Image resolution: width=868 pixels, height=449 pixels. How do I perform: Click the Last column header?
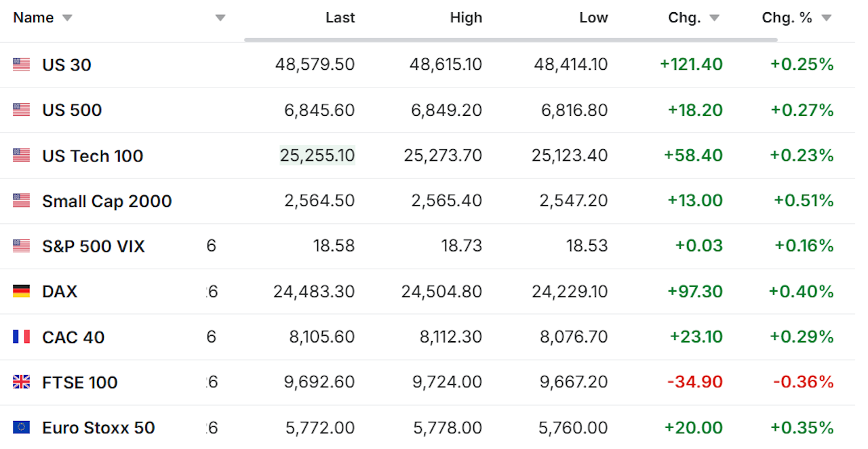point(340,18)
